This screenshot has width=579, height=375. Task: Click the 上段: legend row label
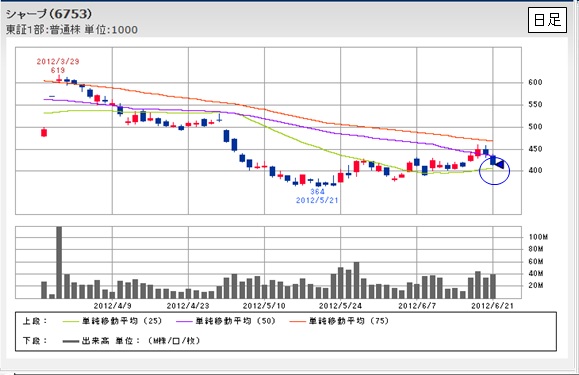click(35, 321)
